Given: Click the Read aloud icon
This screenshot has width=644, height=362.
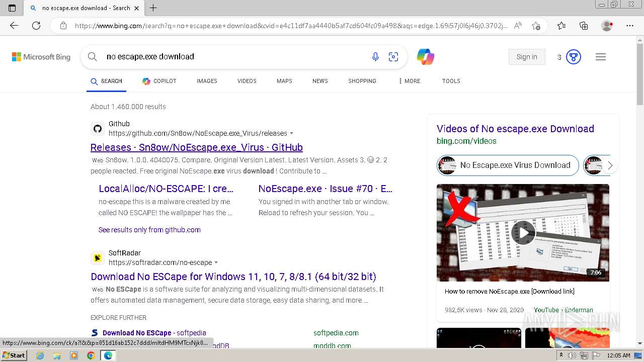Looking at the screenshot, I should [x=518, y=26].
